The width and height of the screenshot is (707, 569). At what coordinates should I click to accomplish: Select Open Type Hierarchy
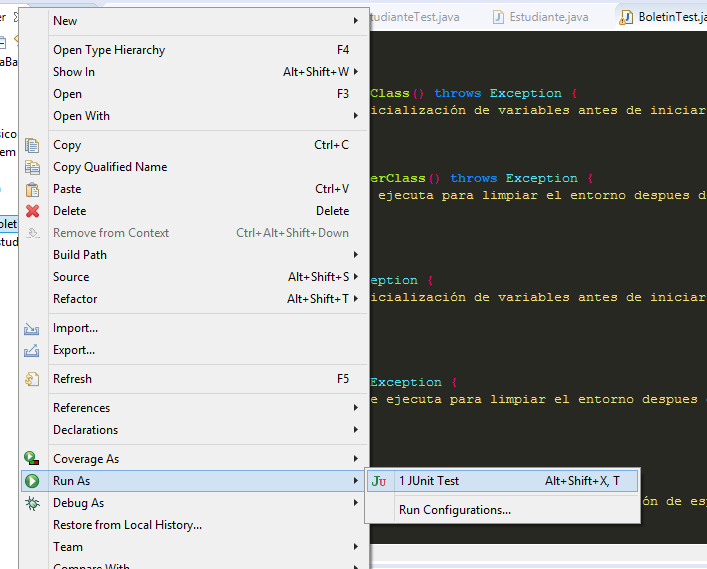click(x=109, y=50)
